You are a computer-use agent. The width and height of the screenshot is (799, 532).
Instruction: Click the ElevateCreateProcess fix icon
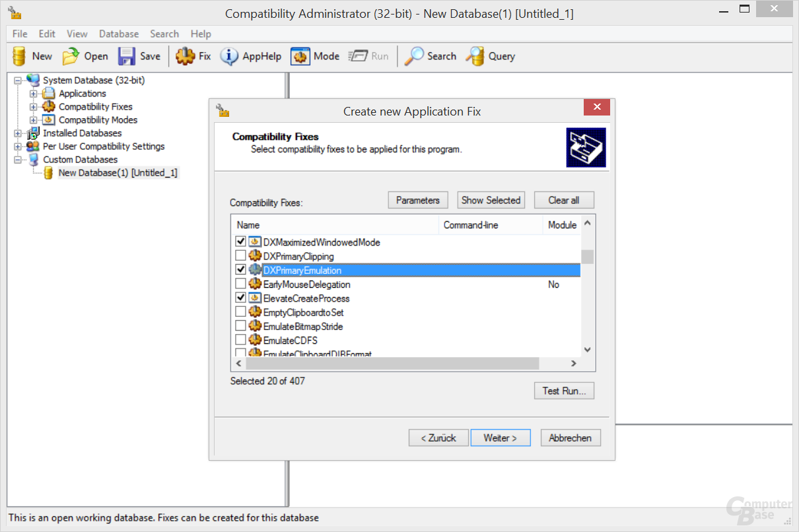tap(255, 298)
